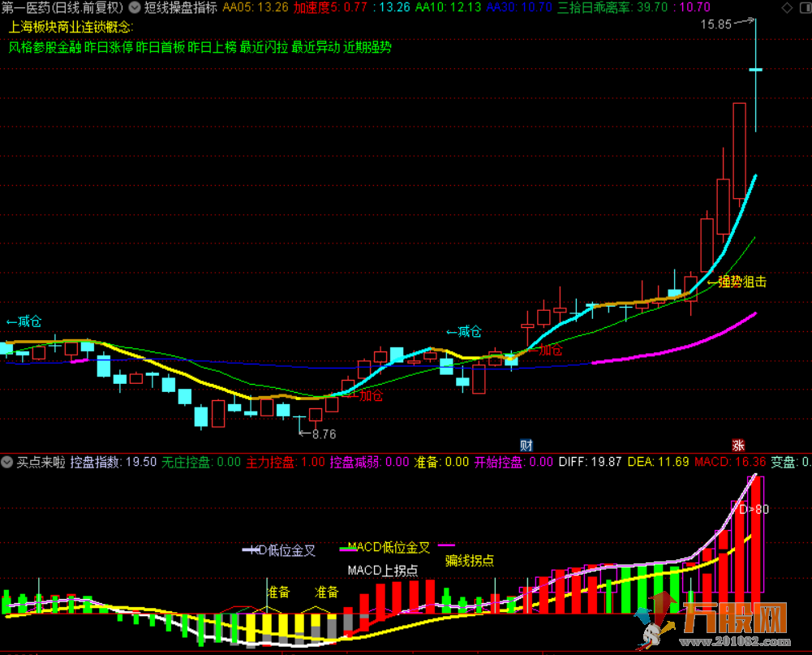This screenshot has height=655, width=812.
Task: Select the MACD: 16.36 readout
Action: click(x=730, y=462)
